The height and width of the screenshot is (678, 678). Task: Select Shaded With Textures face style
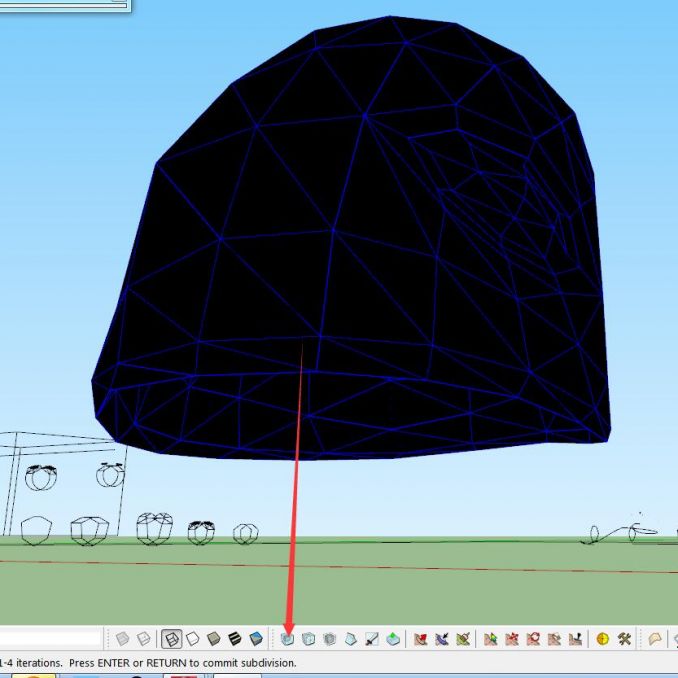tap(235, 639)
